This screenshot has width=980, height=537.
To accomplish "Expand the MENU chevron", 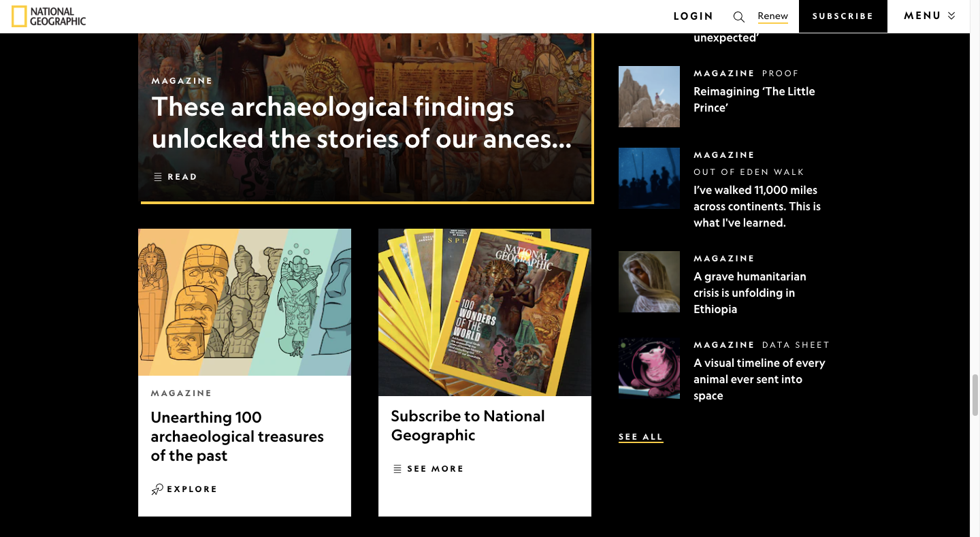I will pyautogui.click(x=951, y=16).
